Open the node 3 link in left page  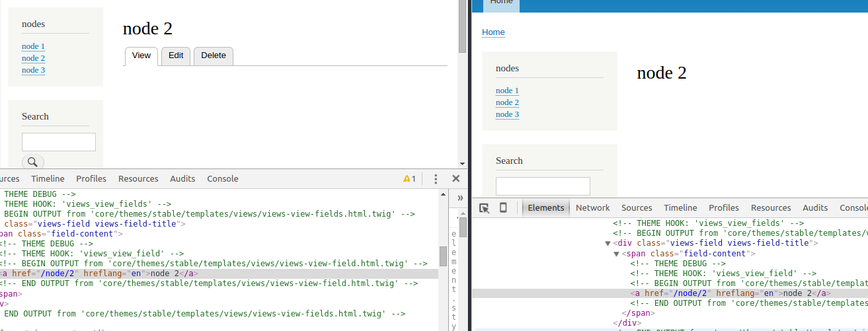point(33,70)
